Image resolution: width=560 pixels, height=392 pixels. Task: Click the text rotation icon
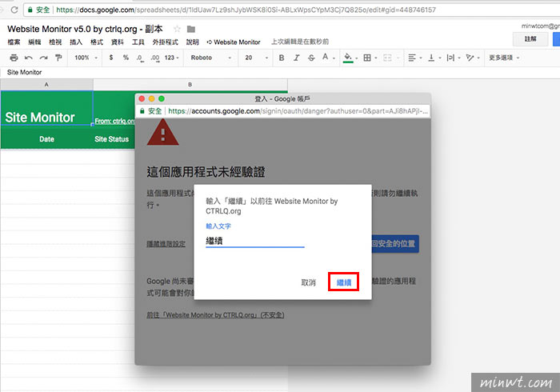point(470,58)
